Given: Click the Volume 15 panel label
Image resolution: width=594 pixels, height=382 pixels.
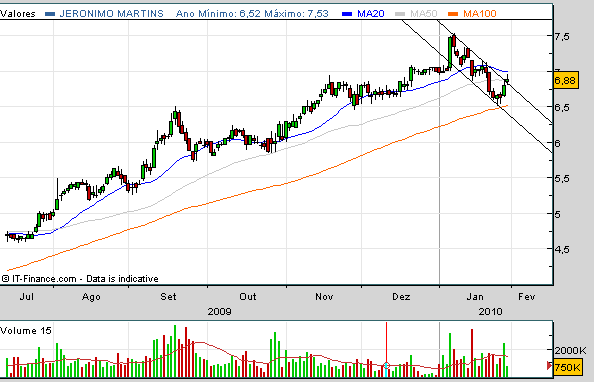Looking at the screenshot, I should click(26, 331).
